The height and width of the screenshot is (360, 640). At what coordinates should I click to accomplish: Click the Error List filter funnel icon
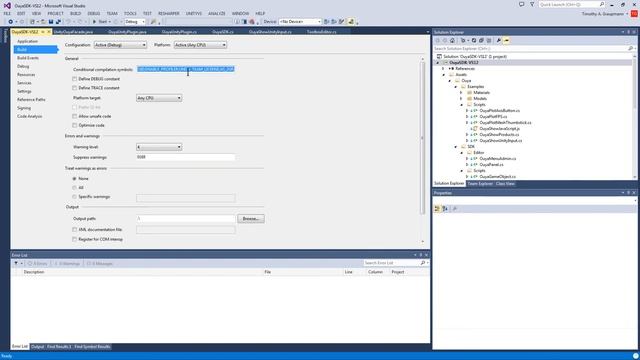(x=16, y=263)
